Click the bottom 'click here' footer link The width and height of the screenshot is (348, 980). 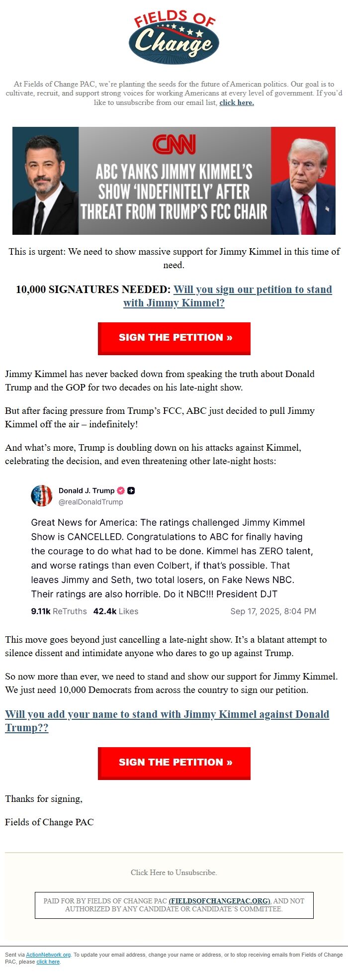coord(48,962)
